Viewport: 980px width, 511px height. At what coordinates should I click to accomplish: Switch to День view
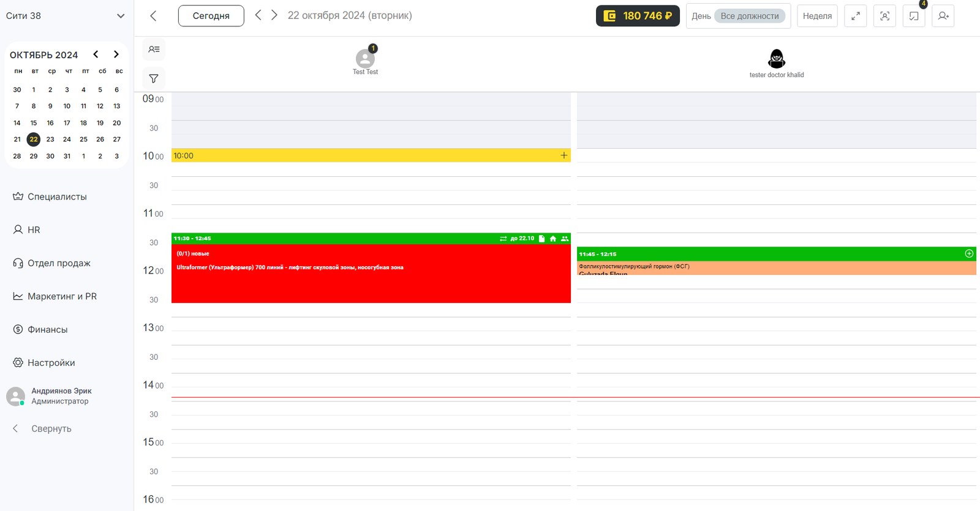701,16
